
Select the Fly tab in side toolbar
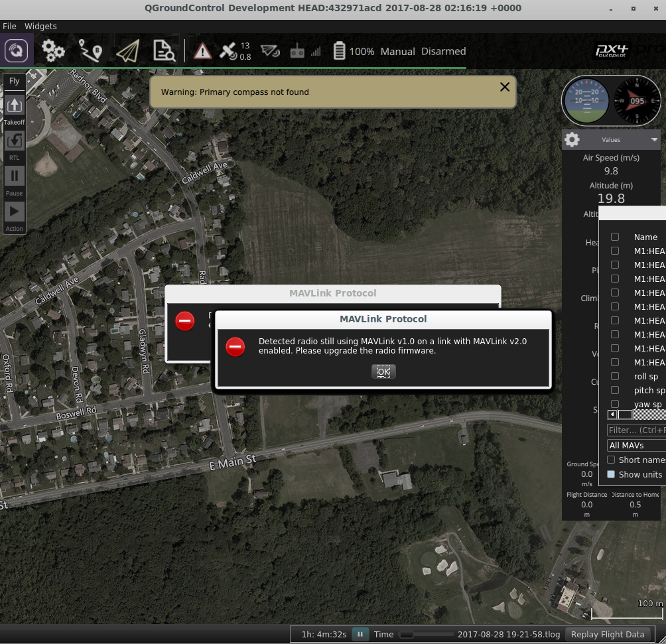15,81
